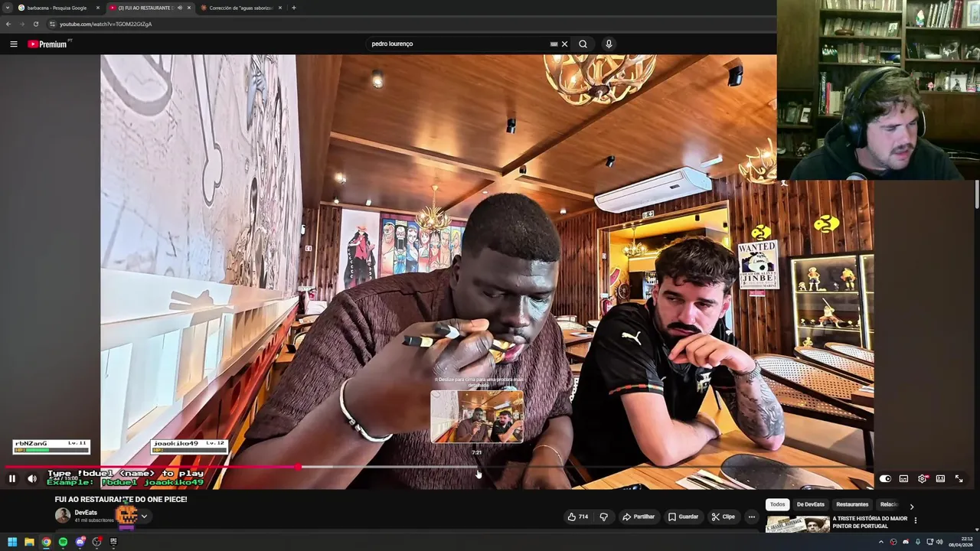Select the 'De DevEats' filter chip

pos(810,504)
